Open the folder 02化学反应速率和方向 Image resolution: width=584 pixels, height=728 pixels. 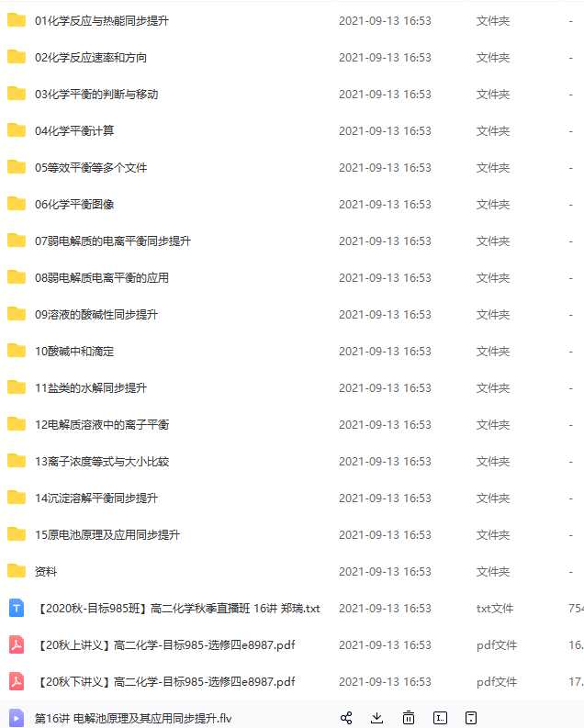pos(91,58)
